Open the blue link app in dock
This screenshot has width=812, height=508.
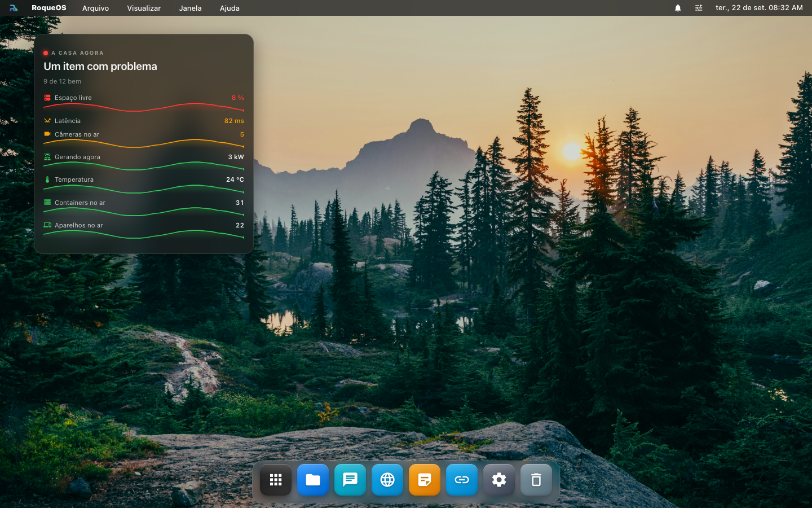pyautogui.click(x=462, y=480)
